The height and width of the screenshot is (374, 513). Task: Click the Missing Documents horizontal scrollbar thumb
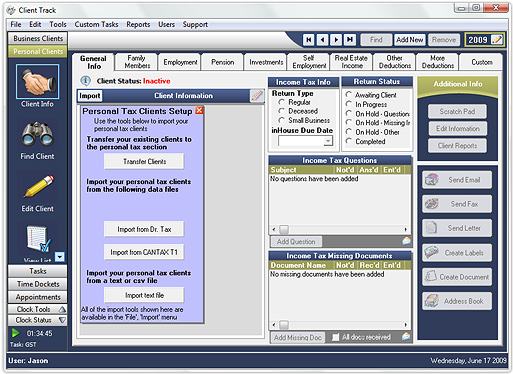pos(284,325)
